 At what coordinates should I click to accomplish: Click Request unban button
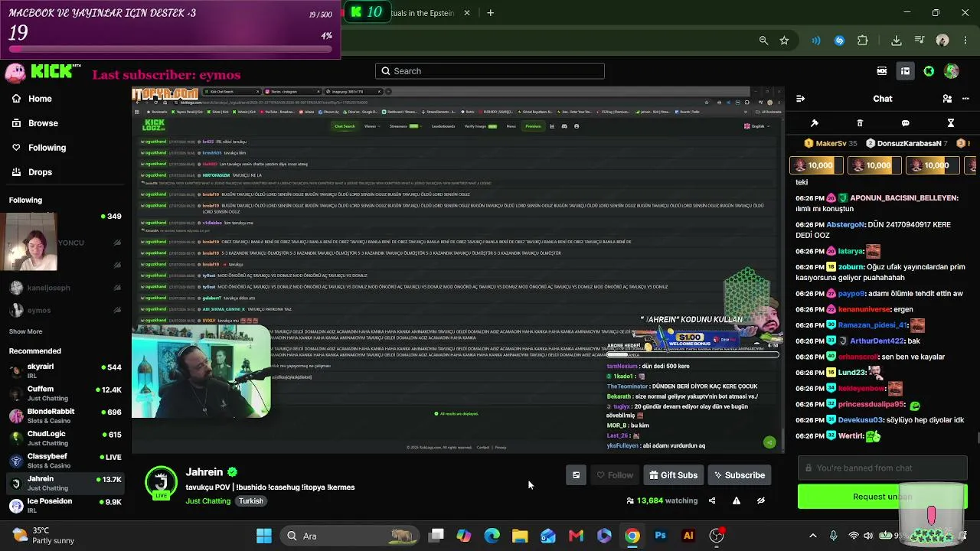click(882, 497)
